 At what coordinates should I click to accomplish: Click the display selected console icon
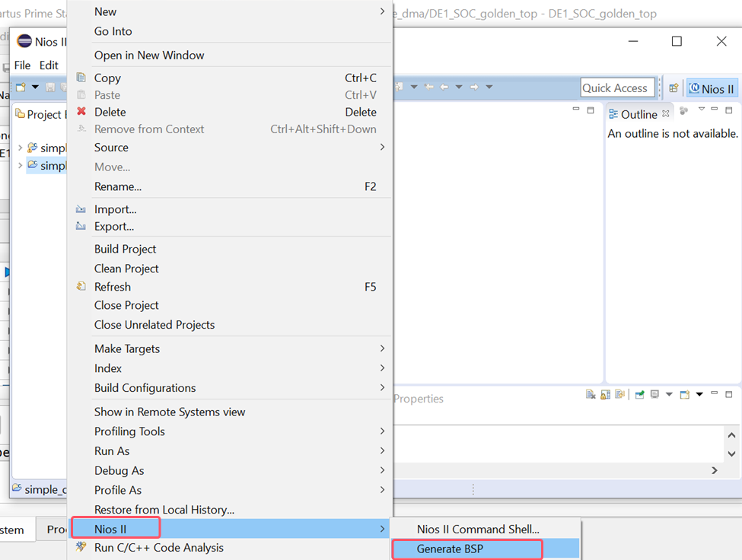tap(654, 394)
